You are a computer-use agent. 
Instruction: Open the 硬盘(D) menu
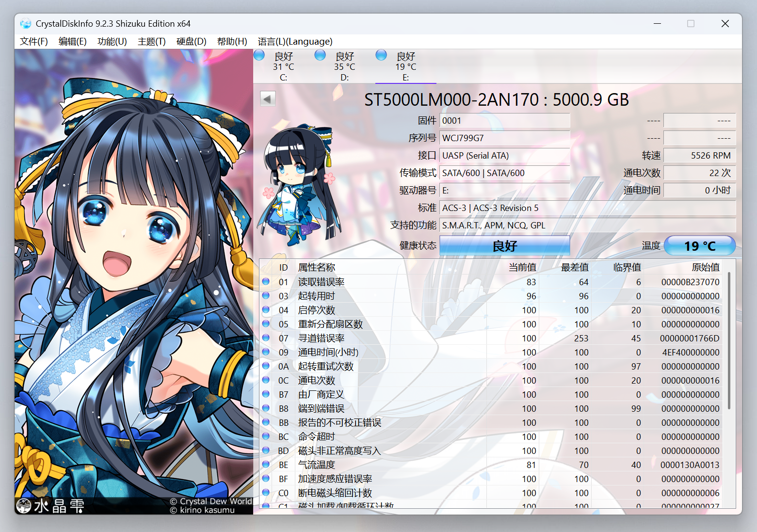pyautogui.click(x=192, y=41)
